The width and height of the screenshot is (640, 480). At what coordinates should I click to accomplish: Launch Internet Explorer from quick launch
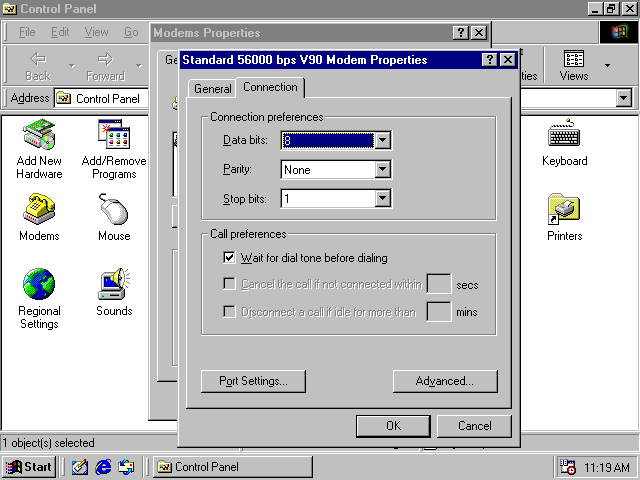103,467
